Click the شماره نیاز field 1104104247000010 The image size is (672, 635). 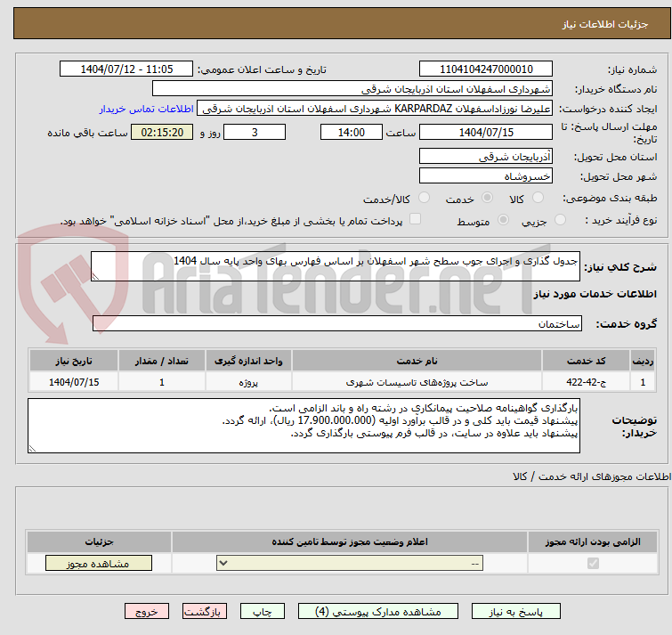486,69
